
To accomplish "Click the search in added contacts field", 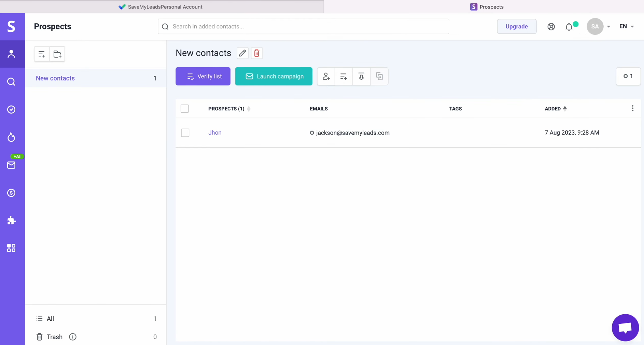I will [x=303, y=26].
